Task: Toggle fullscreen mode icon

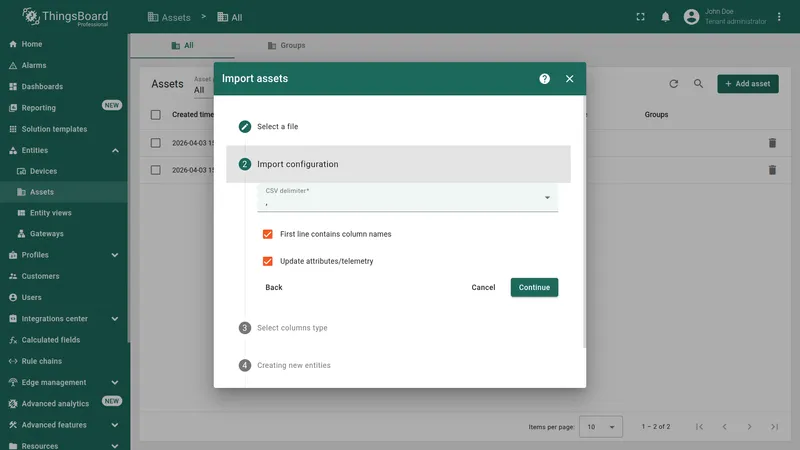Action: pyautogui.click(x=640, y=17)
